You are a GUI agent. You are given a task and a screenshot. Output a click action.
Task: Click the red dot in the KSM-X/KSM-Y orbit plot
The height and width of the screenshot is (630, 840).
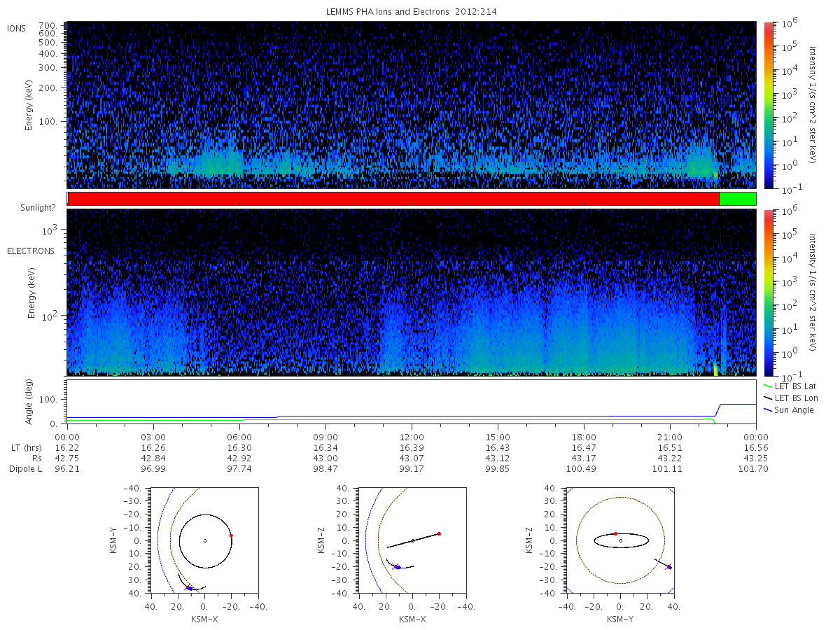click(x=231, y=535)
